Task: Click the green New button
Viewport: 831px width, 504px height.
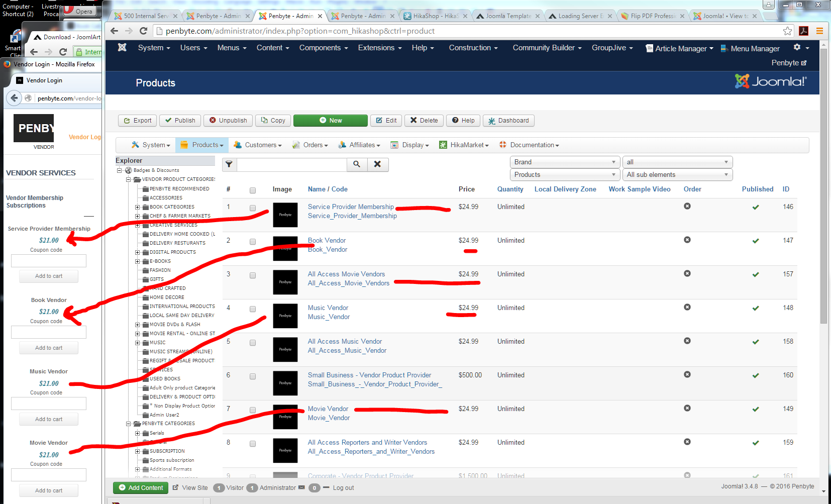Action: tap(331, 121)
